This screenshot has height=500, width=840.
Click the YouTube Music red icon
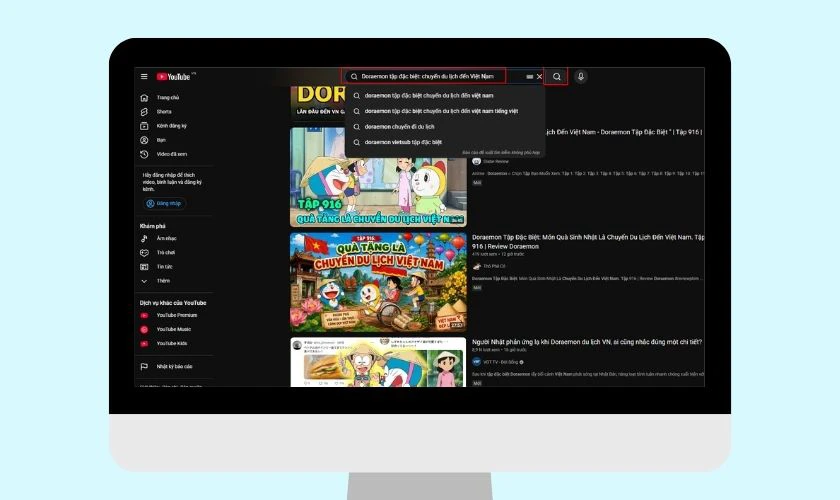pyautogui.click(x=144, y=329)
